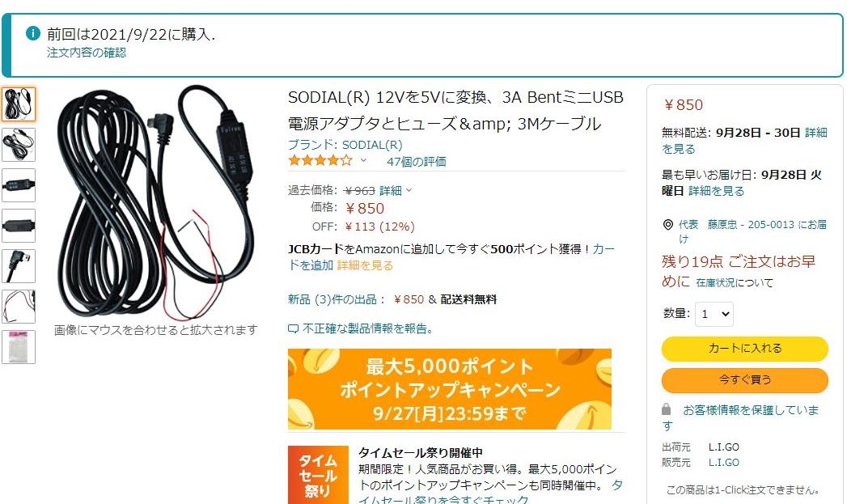Expand the star rating dropdown chevron
847x504 pixels.
point(363,160)
